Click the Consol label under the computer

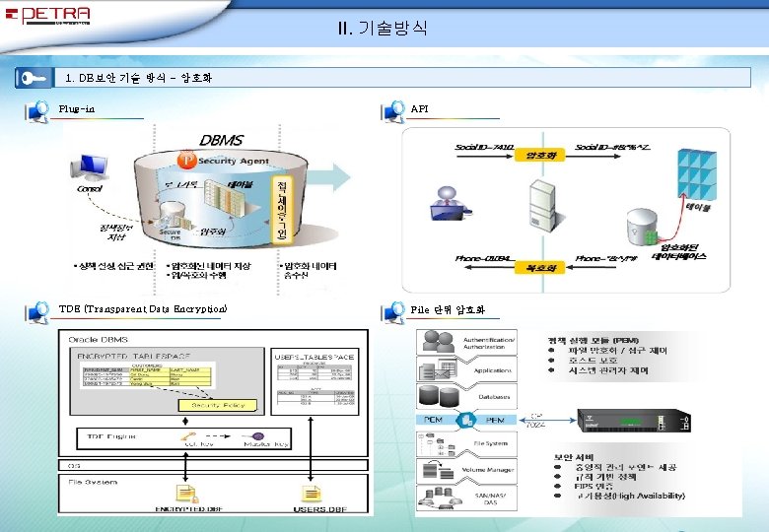pyautogui.click(x=90, y=188)
